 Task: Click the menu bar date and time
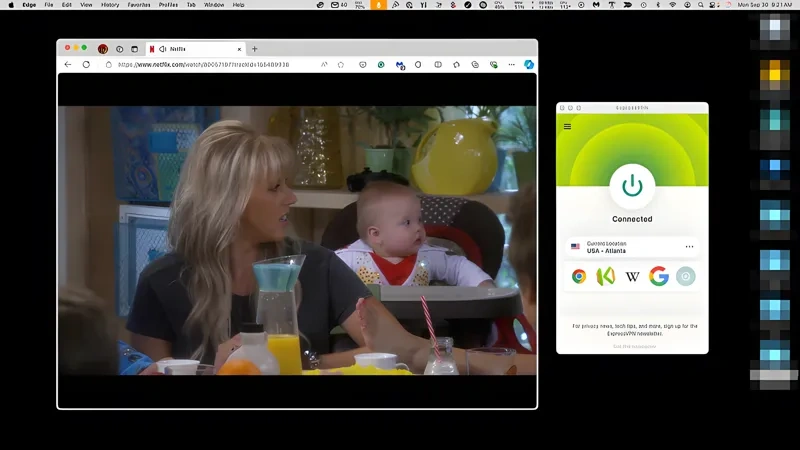pos(765,5)
